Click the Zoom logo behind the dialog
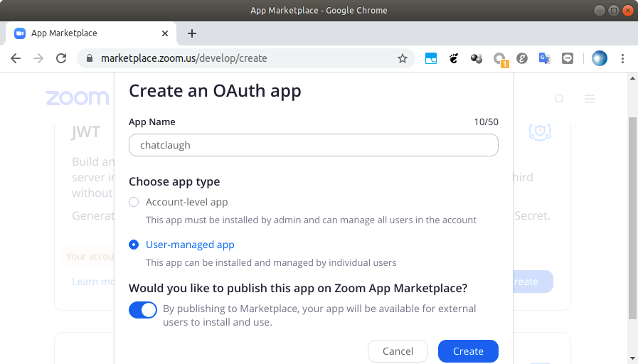This screenshot has height=364, width=638. click(78, 98)
